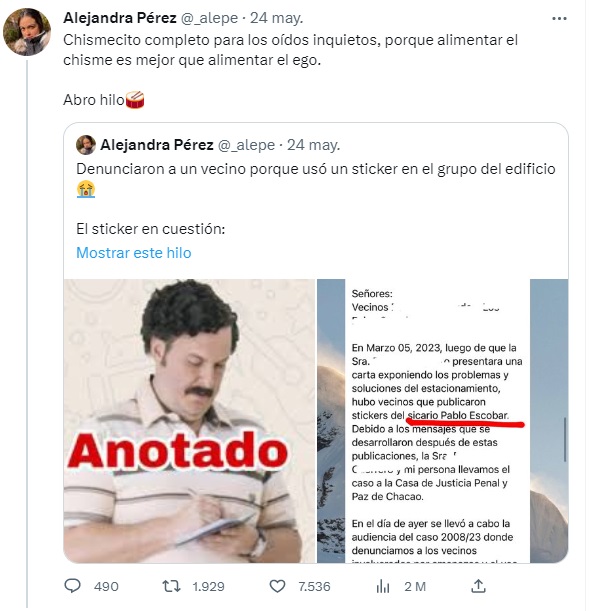This screenshot has width=611, height=611.
Task: Open the letter screenshot image
Action: [x=443, y=421]
